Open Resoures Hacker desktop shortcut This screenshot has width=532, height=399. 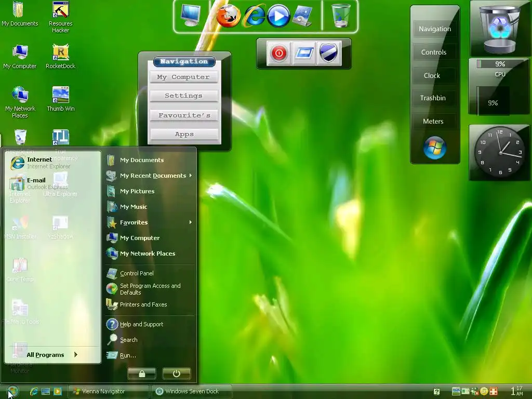click(61, 18)
